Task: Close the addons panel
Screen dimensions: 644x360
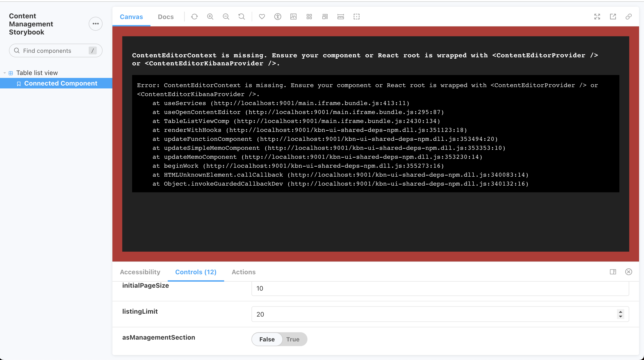Action: coord(629,272)
